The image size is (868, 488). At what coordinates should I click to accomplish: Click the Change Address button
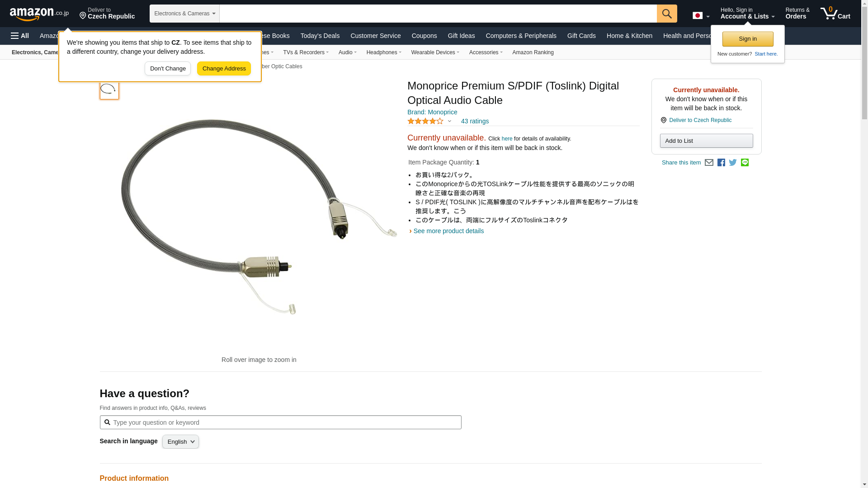coord(224,69)
